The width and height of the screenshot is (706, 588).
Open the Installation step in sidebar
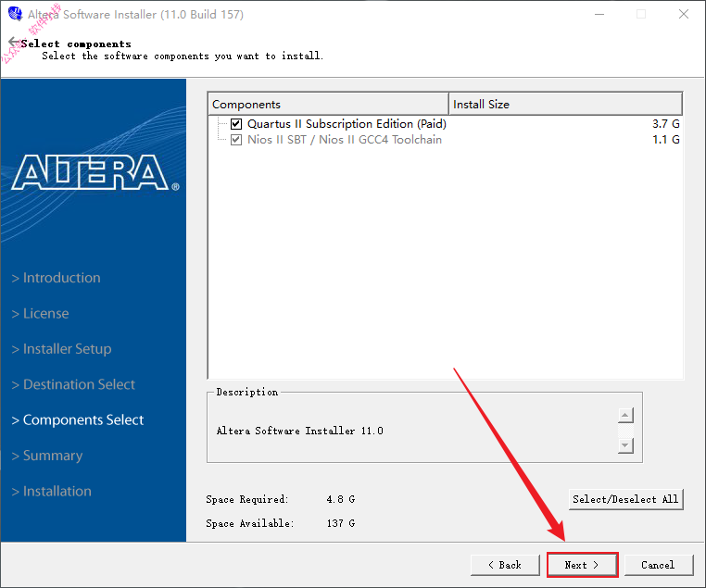click(52, 491)
